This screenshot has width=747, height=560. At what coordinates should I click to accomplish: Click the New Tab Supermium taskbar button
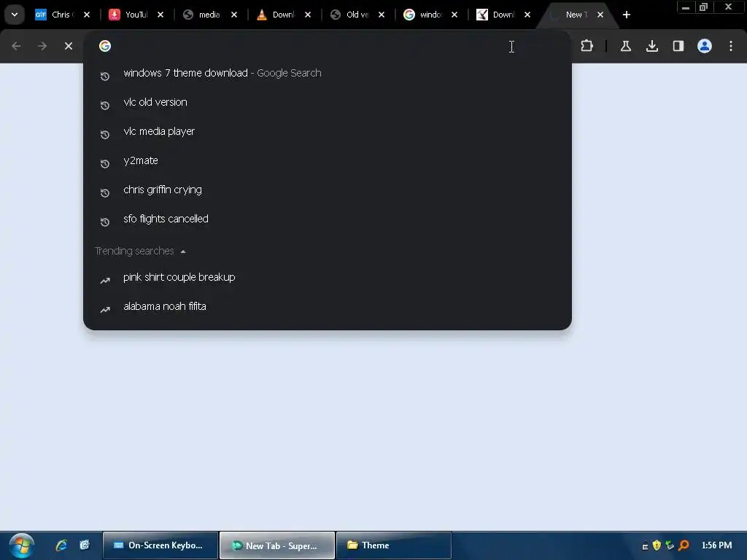(276, 545)
